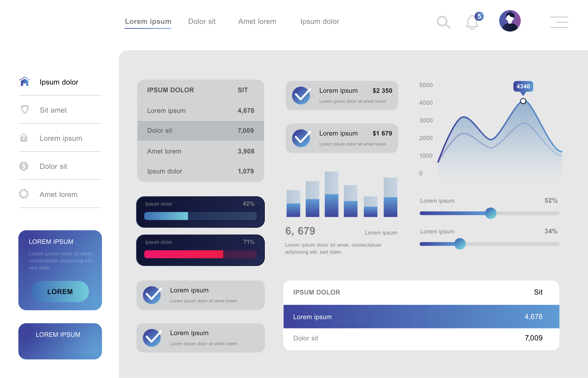Click the 4340 chart data point
The width and height of the screenshot is (588, 378).
coord(523,101)
